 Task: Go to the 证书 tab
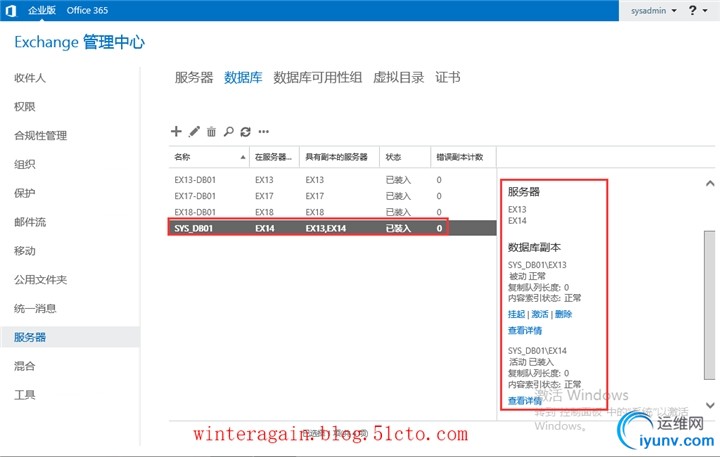448,77
